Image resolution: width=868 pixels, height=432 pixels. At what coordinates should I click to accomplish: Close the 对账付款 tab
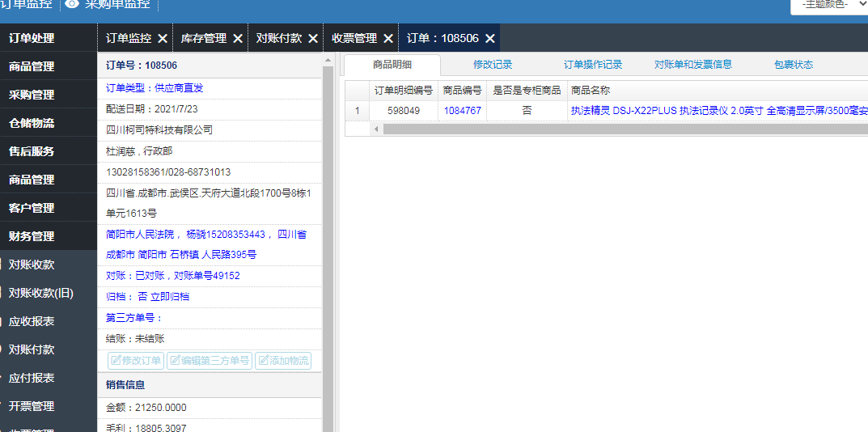click(x=313, y=38)
